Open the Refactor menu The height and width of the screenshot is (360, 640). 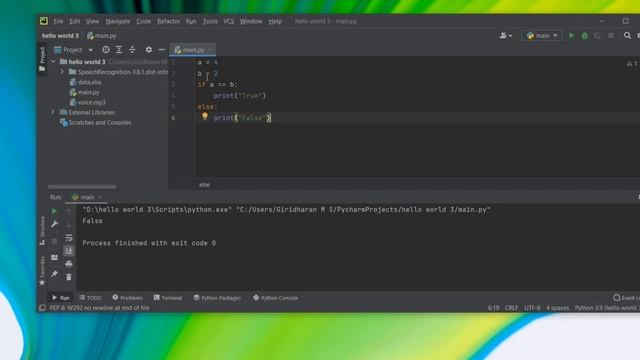[x=168, y=21]
